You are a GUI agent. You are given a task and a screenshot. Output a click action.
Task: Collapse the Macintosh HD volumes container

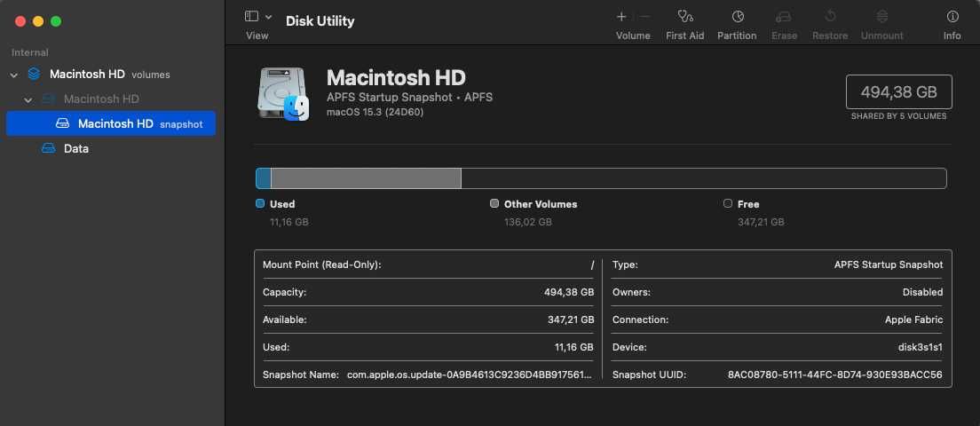[x=14, y=75]
